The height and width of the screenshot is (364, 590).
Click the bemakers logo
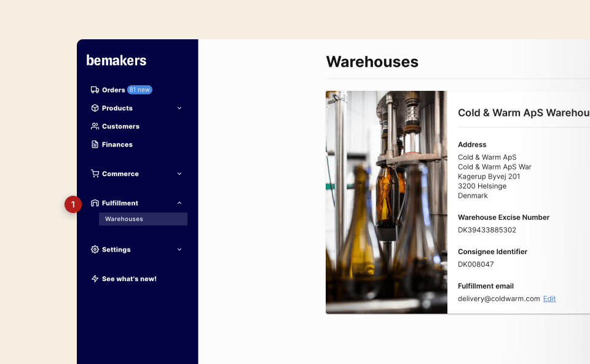click(116, 60)
